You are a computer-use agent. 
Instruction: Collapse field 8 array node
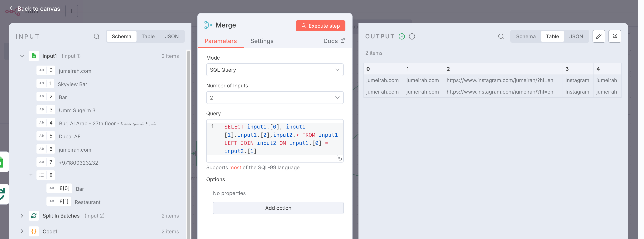31,175
